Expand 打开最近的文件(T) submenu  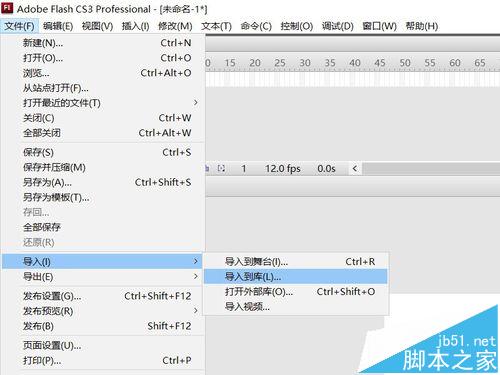pos(103,103)
